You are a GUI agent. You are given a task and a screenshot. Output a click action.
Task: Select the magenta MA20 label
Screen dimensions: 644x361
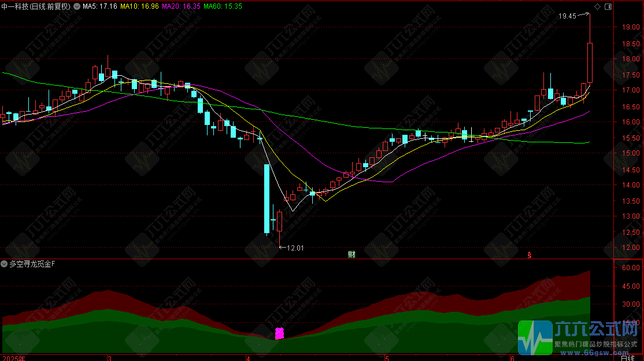[x=182, y=6]
